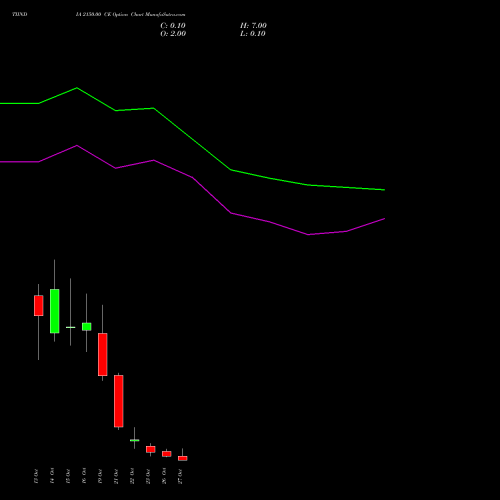Click the ticker symbol at top left
The width and height of the screenshot is (500, 500).
click(20, 15)
